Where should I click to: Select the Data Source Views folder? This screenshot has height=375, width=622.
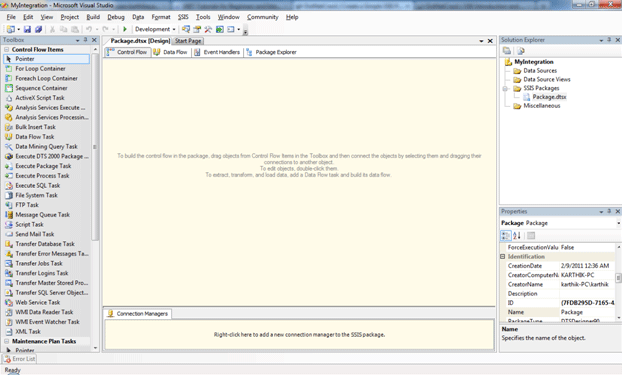pos(547,79)
